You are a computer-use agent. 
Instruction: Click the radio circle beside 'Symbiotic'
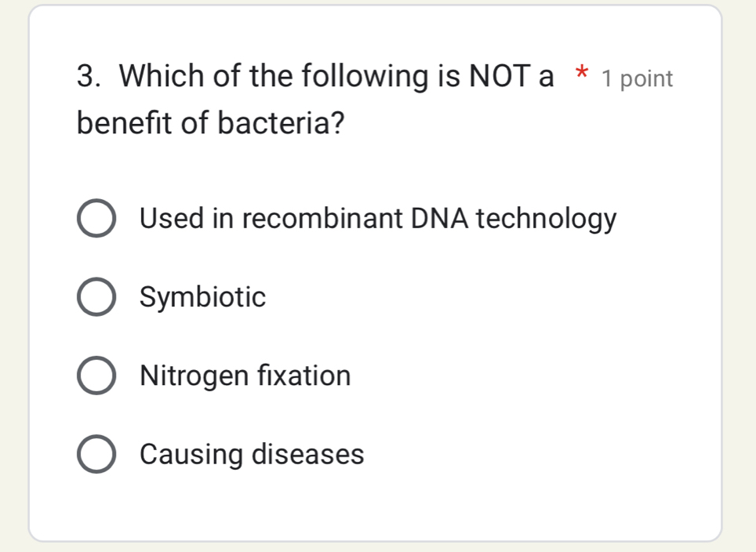point(96,296)
